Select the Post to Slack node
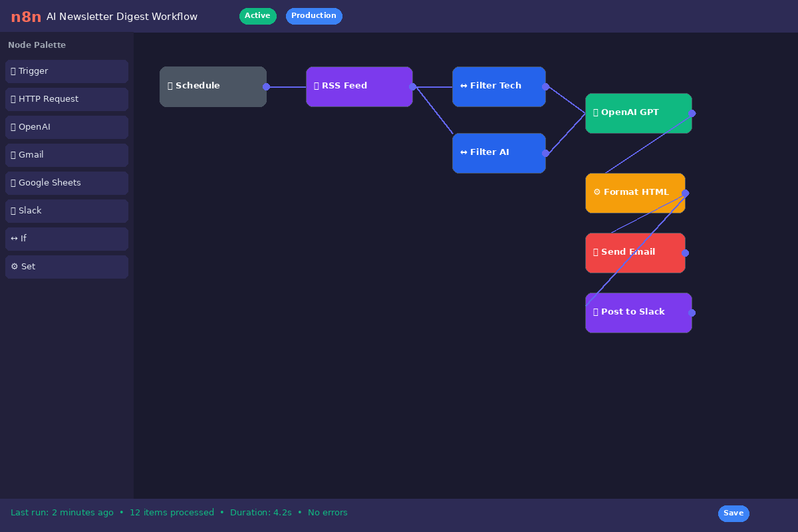This screenshot has height=532, width=798. (638, 312)
